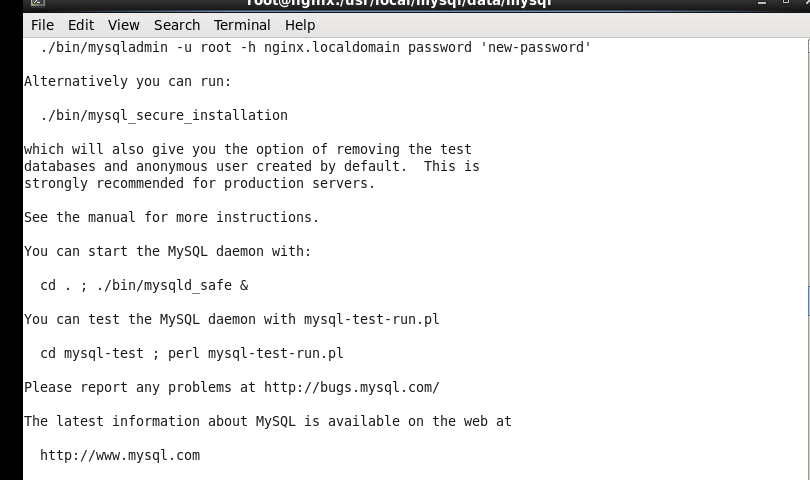The height and width of the screenshot is (480, 810).
Task: Click the 'See the manual' text line
Action: point(172,217)
